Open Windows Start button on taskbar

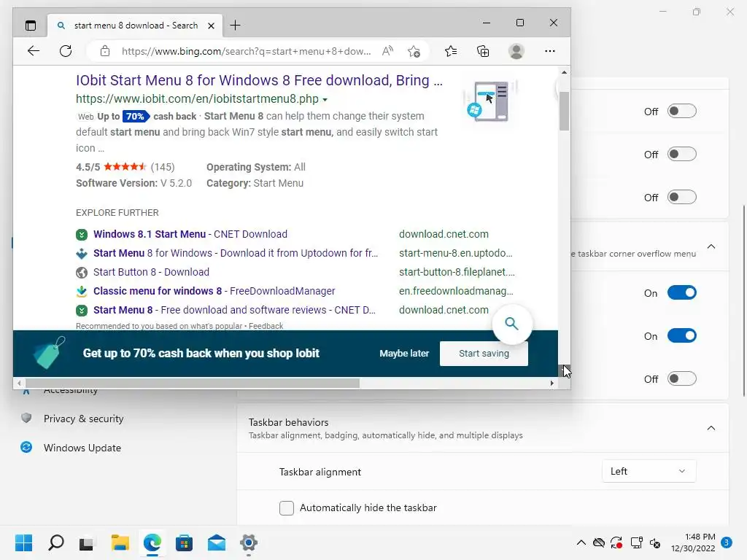click(x=24, y=542)
